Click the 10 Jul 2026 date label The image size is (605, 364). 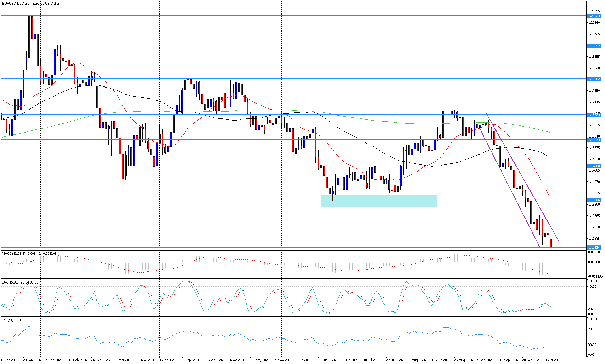(x=371, y=360)
